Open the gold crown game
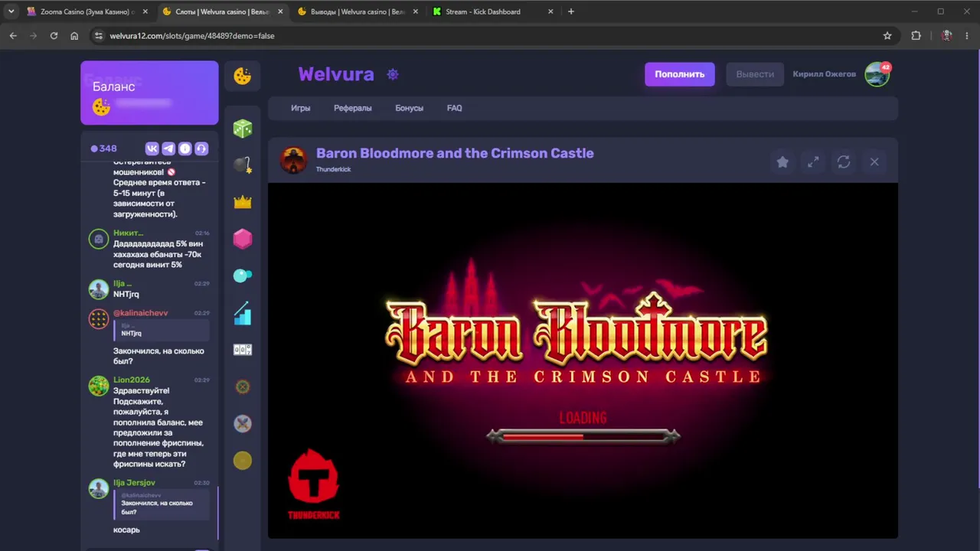Screen dimensions: 980x551 243,202
